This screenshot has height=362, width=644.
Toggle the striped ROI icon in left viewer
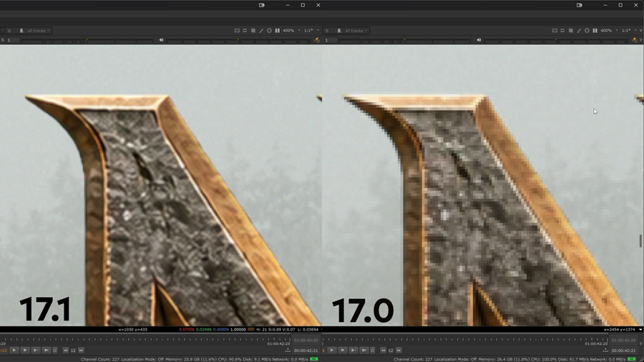coord(253,30)
